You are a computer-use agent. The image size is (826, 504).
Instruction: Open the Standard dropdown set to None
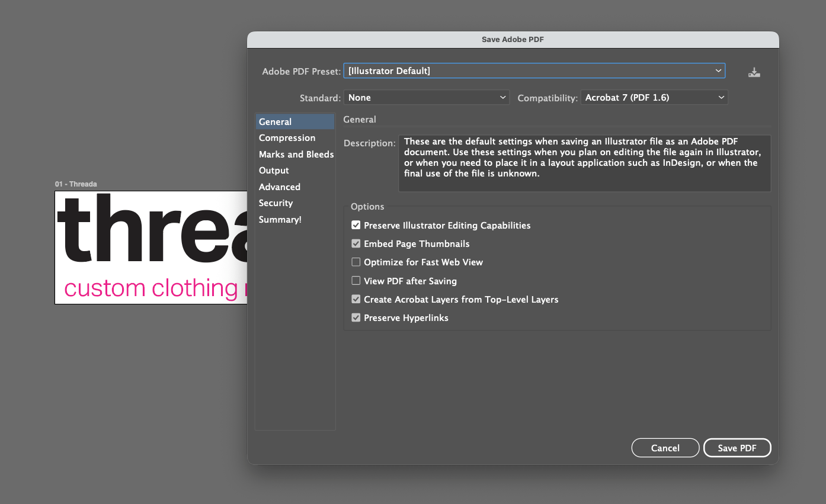coord(426,98)
